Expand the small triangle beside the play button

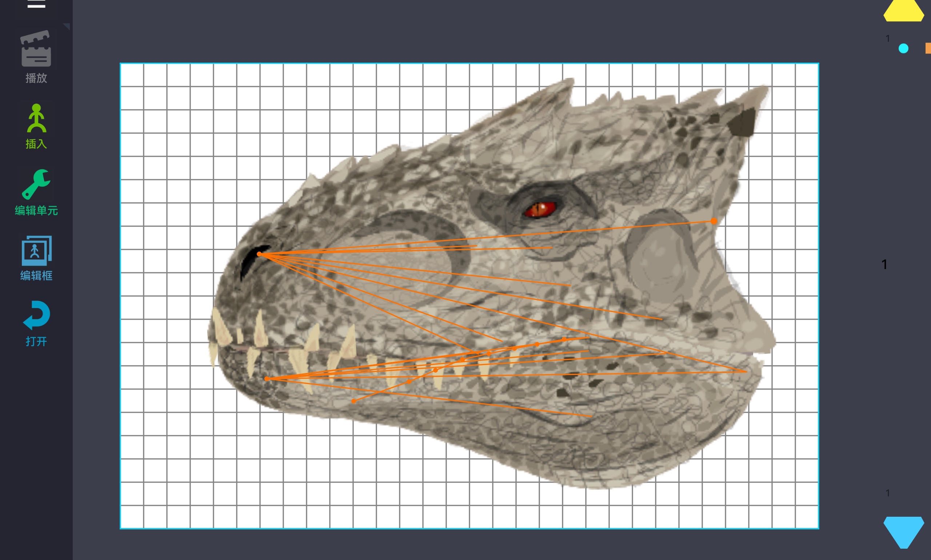click(67, 26)
